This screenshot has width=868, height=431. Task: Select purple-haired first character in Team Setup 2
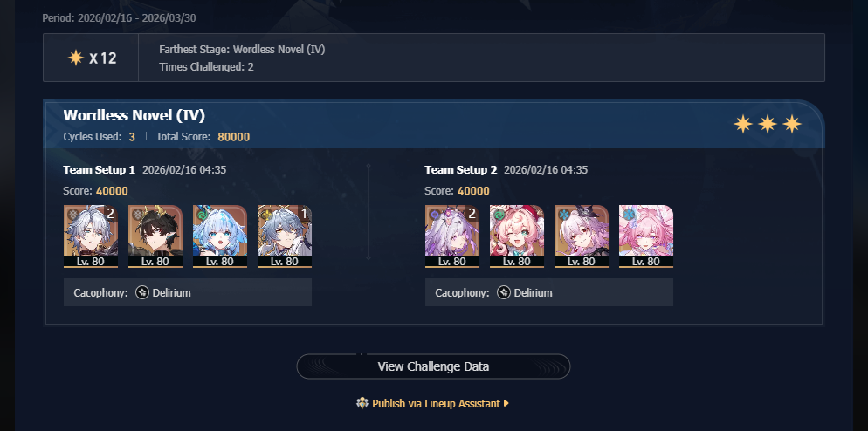(452, 236)
